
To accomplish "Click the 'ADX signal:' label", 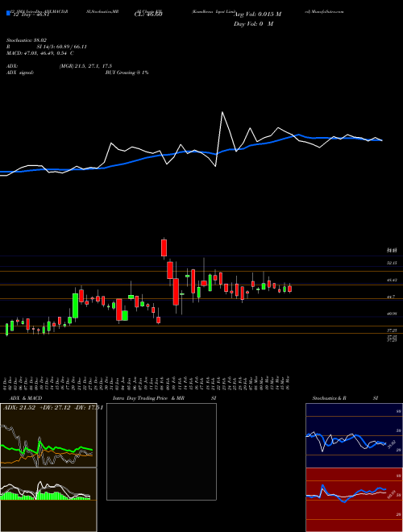I will pyautogui.click(x=20, y=73).
